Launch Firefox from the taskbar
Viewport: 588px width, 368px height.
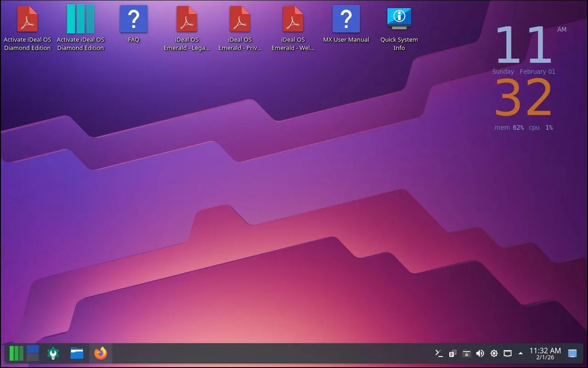[101, 353]
